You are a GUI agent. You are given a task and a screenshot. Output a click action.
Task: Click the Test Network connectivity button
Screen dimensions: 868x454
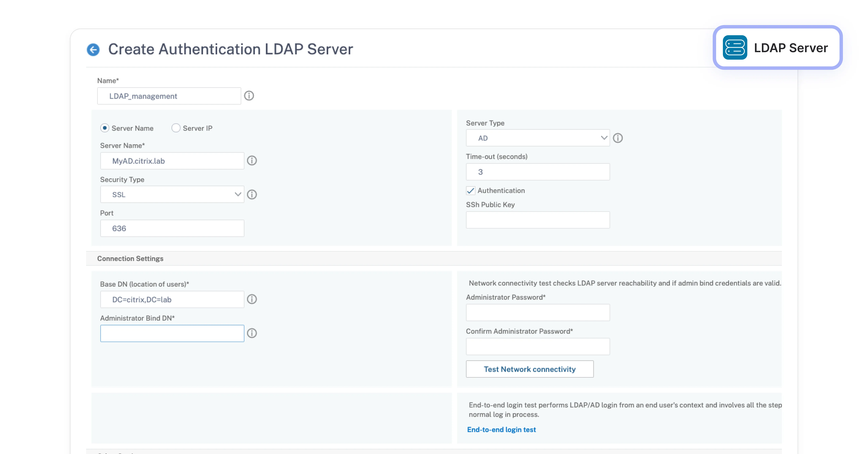(x=529, y=369)
